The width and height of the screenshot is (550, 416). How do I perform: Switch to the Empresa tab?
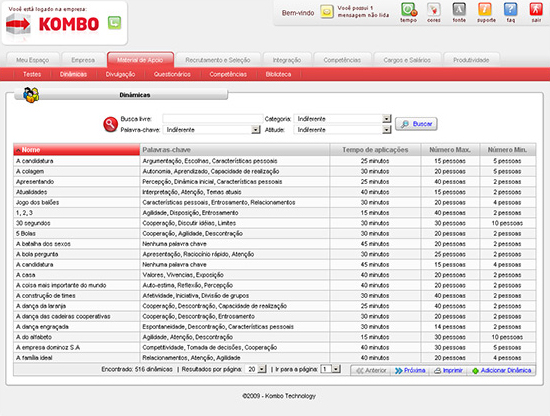click(x=83, y=60)
